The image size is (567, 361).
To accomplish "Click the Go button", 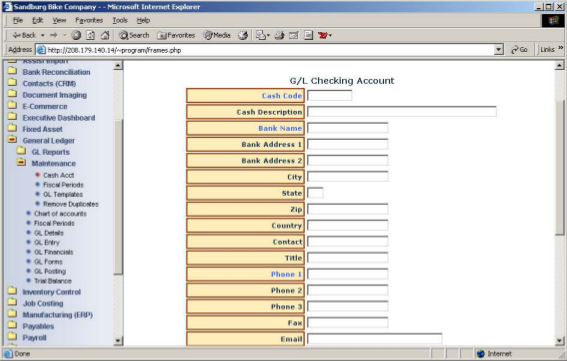I will pos(519,50).
